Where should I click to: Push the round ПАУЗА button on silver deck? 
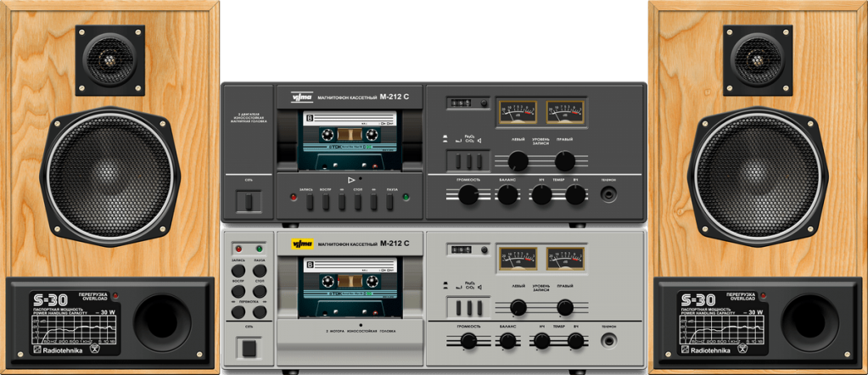[x=260, y=271]
